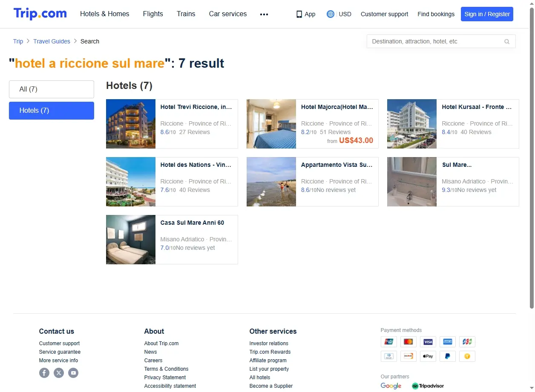Open Casa Sul Mare Anni 60 thumbnail
The width and height of the screenshot is (535, 392).
pyautogui.click(x=131, y=240)
